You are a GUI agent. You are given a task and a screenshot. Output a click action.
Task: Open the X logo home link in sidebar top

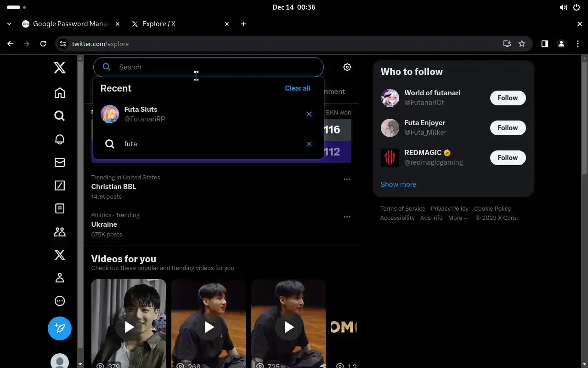60,68
